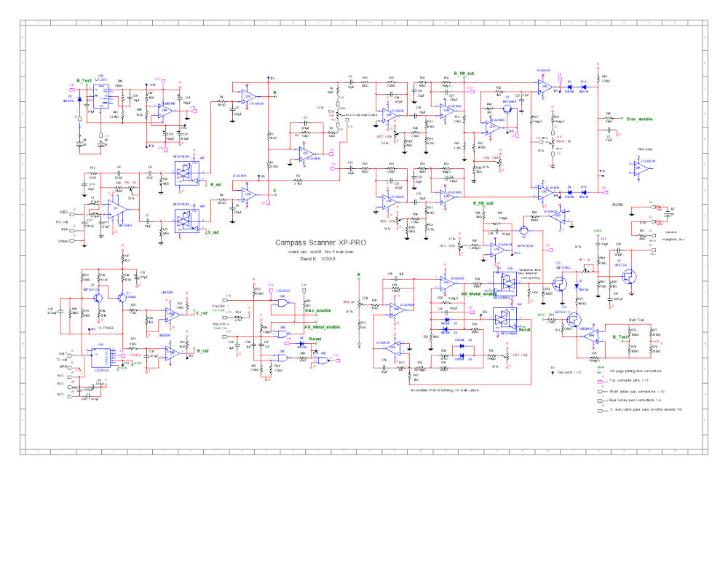Image resolution: width=728 pixels, height=563 pixels.
Task: Select the 'GRN' wire label
Action: (63, 367)
